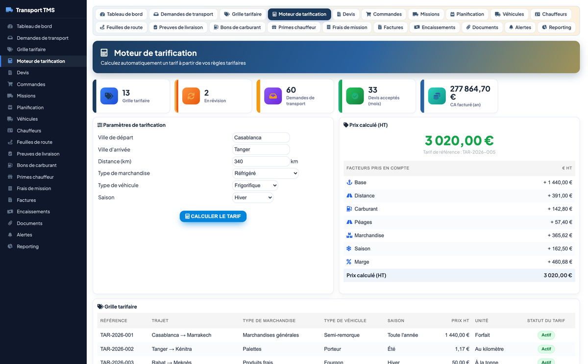Open Preuves de livraison in the sidebar
Screen dimensions: 588x364
43,154
